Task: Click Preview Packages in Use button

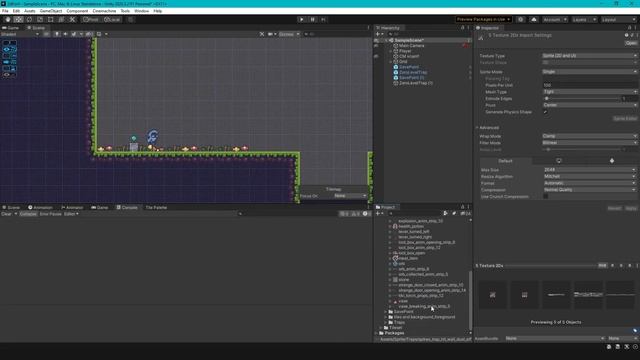Action: [x=484, y=20]
